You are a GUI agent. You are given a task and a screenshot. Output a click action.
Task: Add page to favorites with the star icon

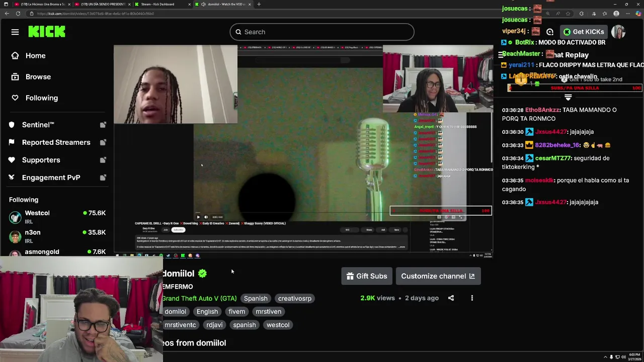(568, 14)
